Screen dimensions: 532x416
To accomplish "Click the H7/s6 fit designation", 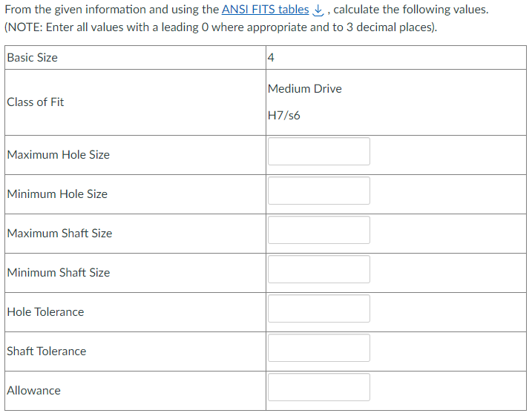I will pos(284,116).
